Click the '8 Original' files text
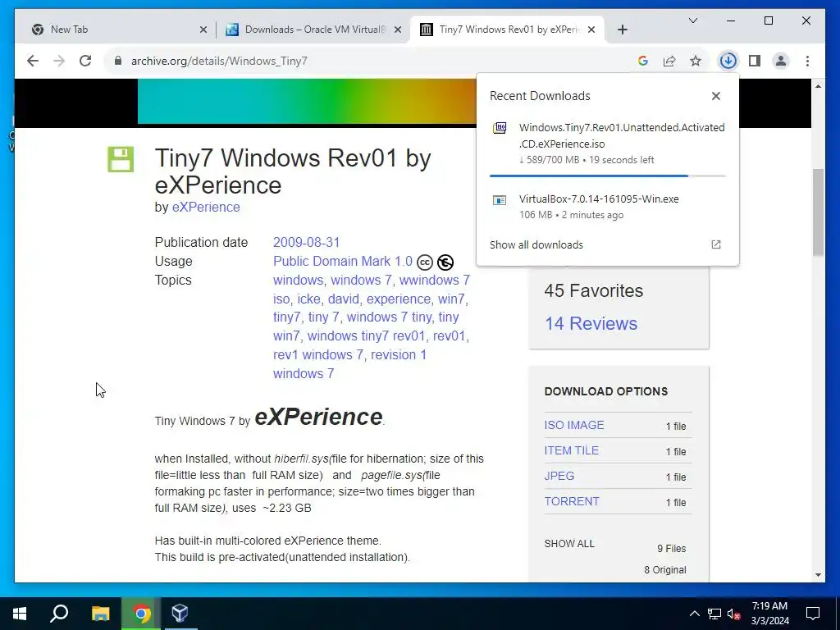The width and height of the screenshot is (840, 630). (x=664, y=570)
